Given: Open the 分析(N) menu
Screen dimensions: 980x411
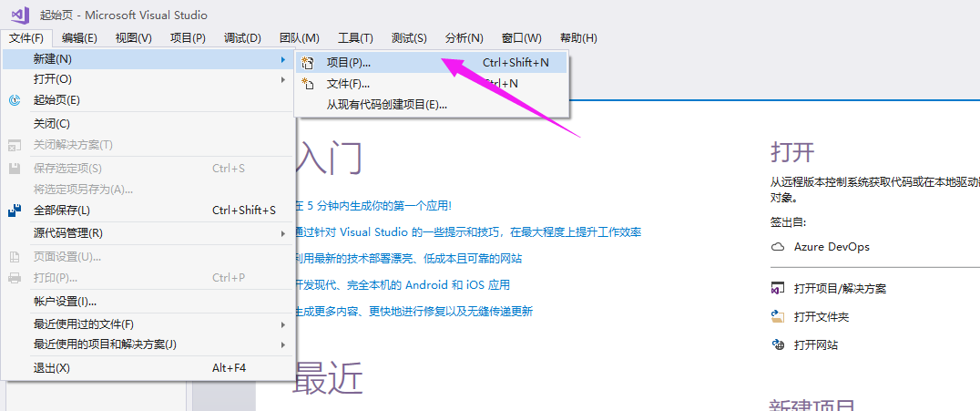Looking at the screenshot, I should point(464,38).
